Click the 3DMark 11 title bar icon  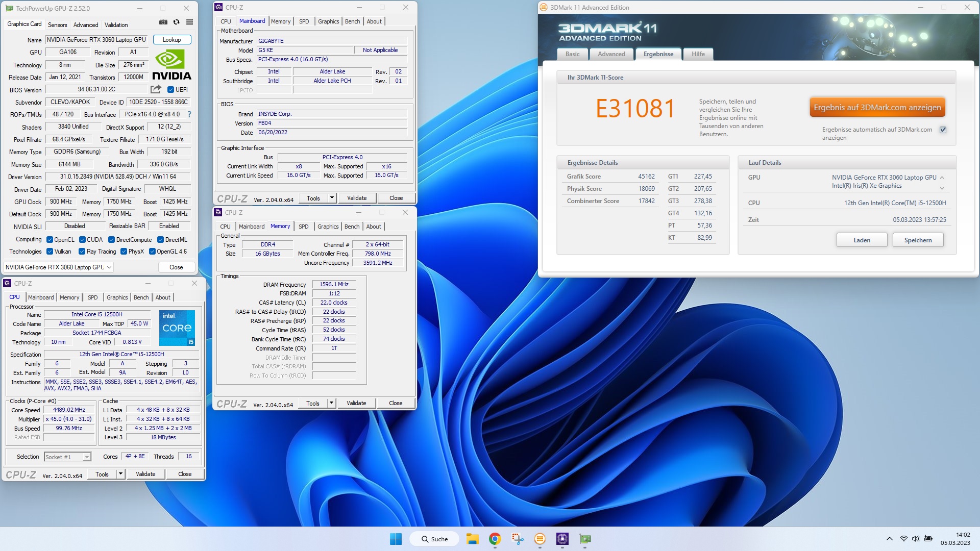click(x=544, y=8)
